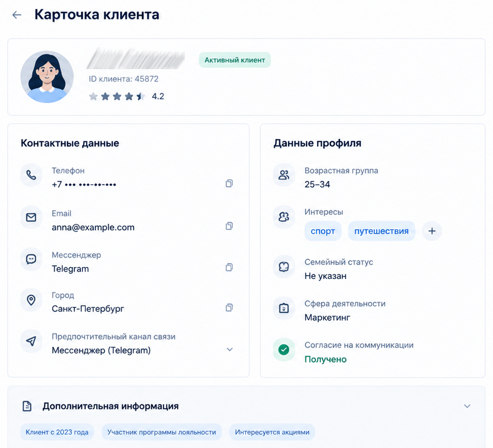
Task: Click the Получено consent status
Action: click(x=326, y=359)
